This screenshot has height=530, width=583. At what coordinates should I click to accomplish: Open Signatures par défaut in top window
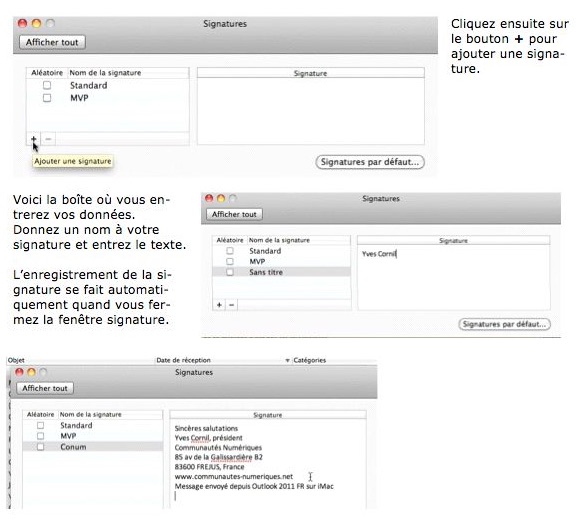point(370,162)
